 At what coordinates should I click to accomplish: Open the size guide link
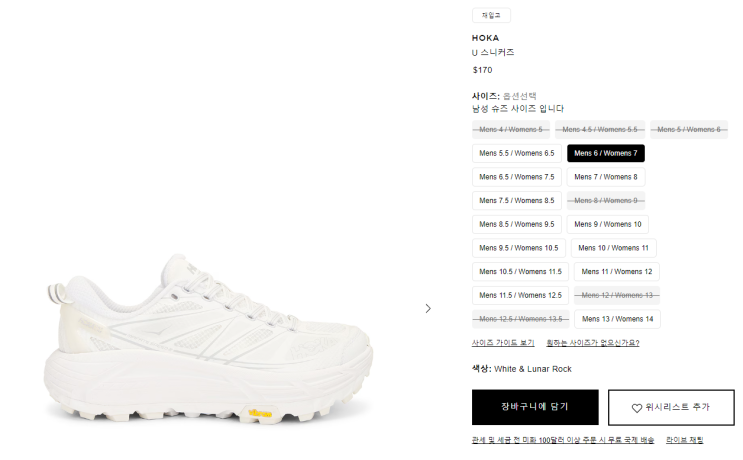503,343
